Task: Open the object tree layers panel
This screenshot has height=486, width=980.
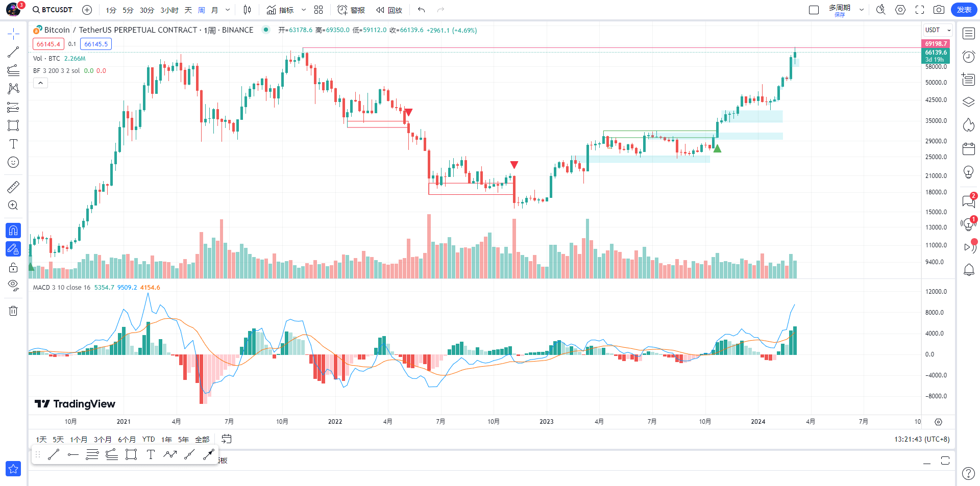Action: [968, 102]
